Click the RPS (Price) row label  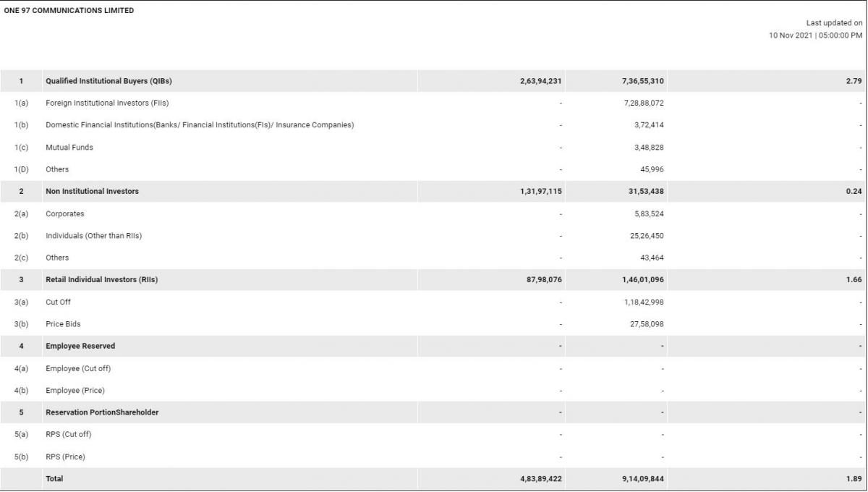click(65, 457)
